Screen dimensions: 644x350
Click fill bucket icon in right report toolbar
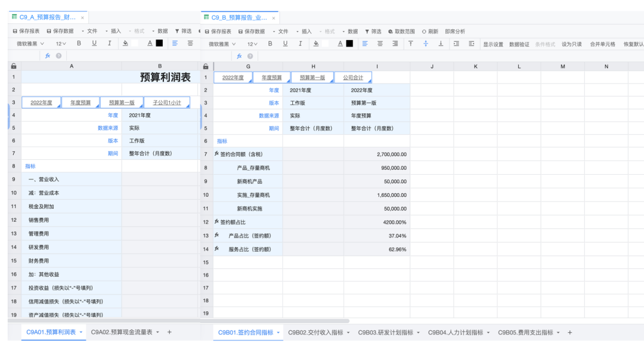point(316,44)
